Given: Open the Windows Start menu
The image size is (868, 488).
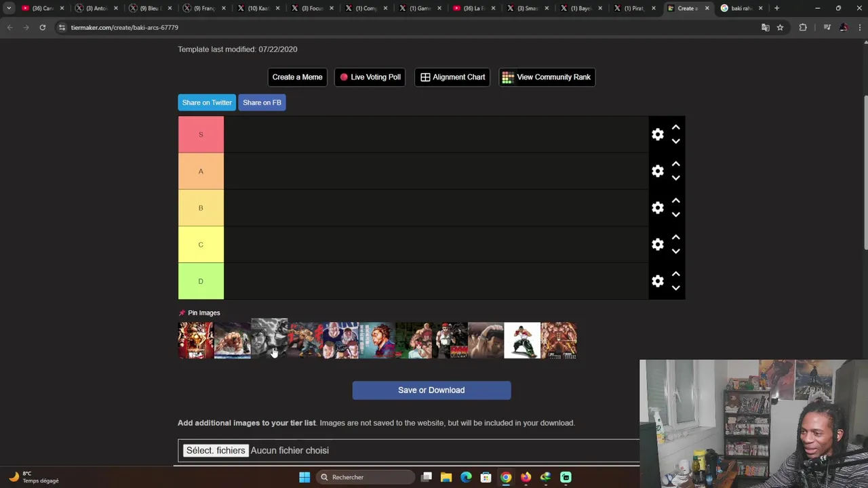Looking at the screenshot, I should click(304, 477).
